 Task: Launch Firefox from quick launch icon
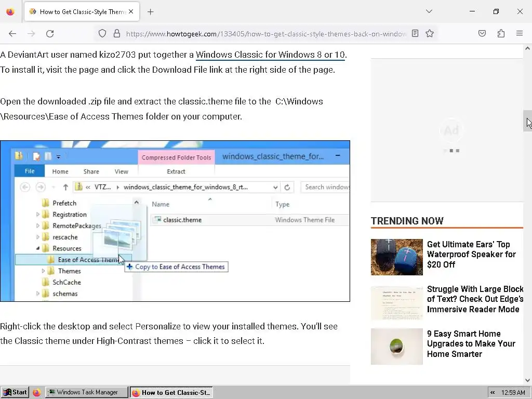click(37, 393)
